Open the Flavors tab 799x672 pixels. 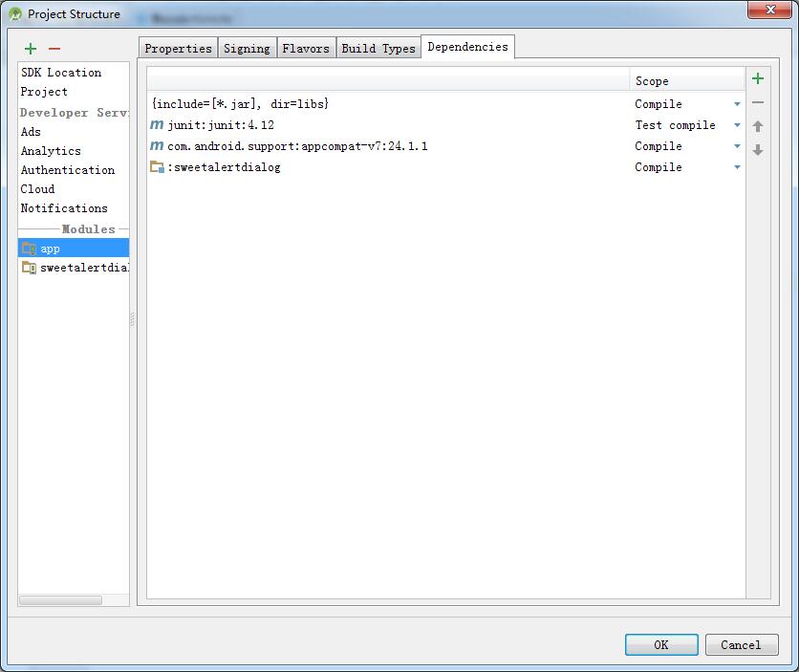pos(306,49)
